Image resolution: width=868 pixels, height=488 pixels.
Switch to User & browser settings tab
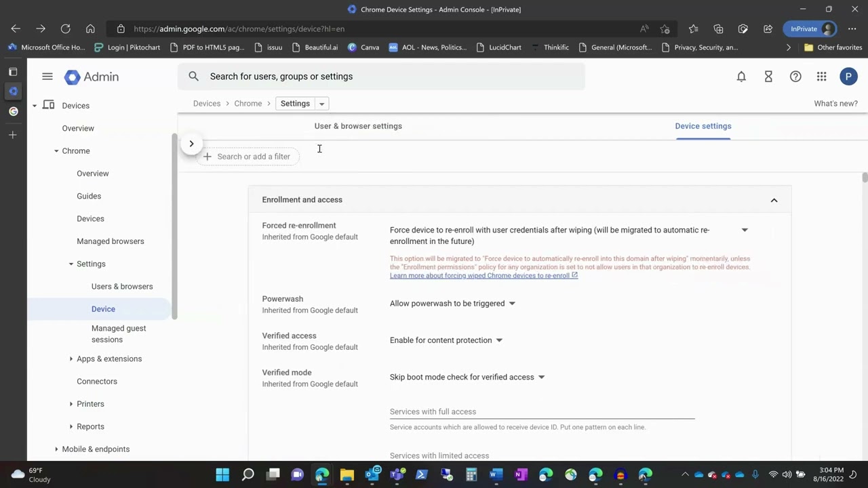pos(358,126)
